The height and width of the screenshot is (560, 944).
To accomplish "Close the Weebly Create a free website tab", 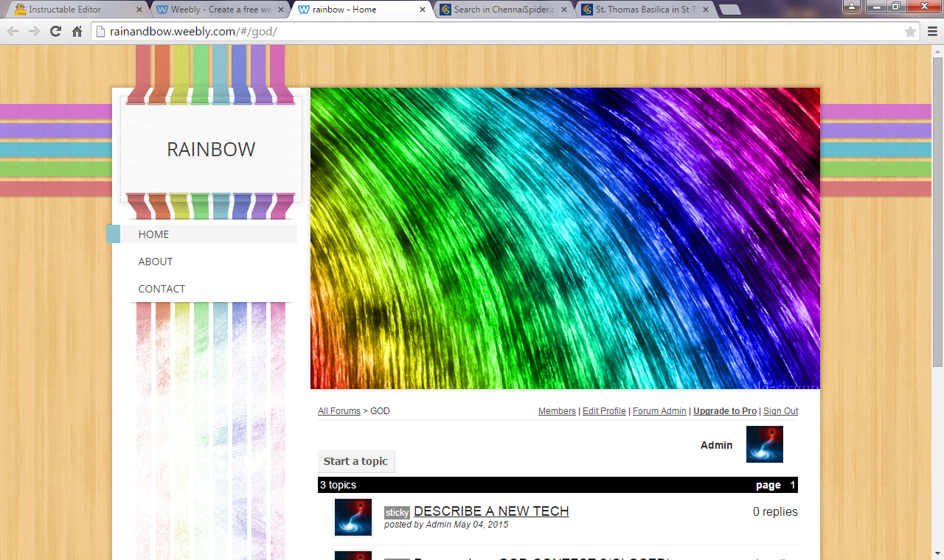I will pos(281,10).
